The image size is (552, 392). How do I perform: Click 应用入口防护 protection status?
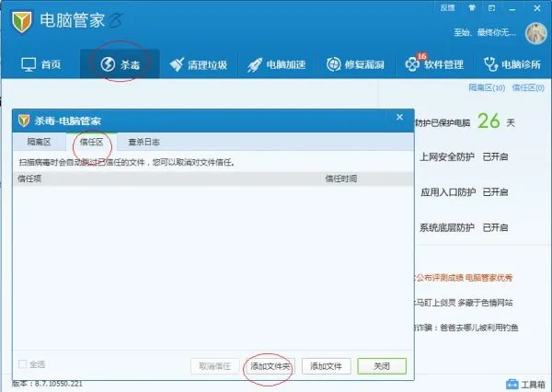coord(464,192)
